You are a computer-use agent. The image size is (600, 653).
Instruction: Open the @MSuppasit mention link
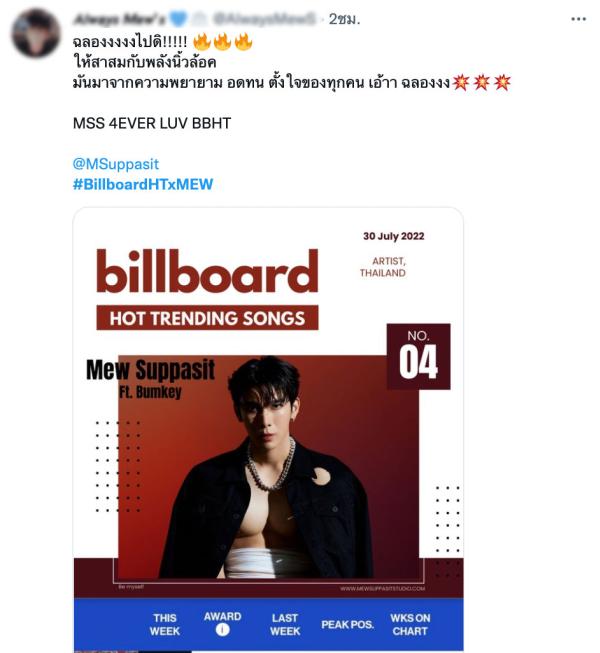[x=116, y=164]
